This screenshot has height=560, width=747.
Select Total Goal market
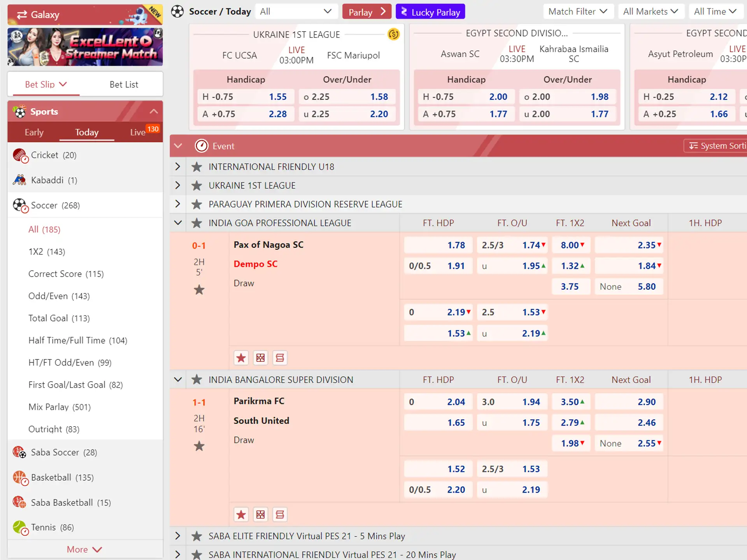(x=59, y=318)
